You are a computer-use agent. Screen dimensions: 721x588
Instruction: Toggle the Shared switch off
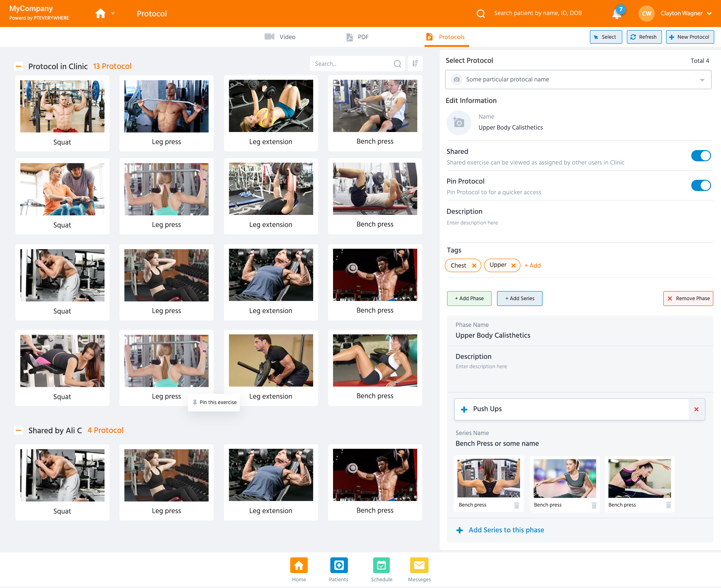click(x=700, y=156)
